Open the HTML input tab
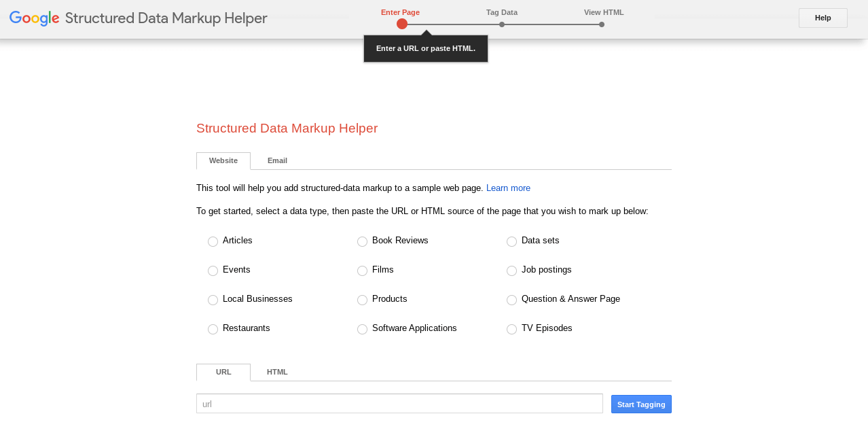This screenshot has height=433, width=868. 277,372
